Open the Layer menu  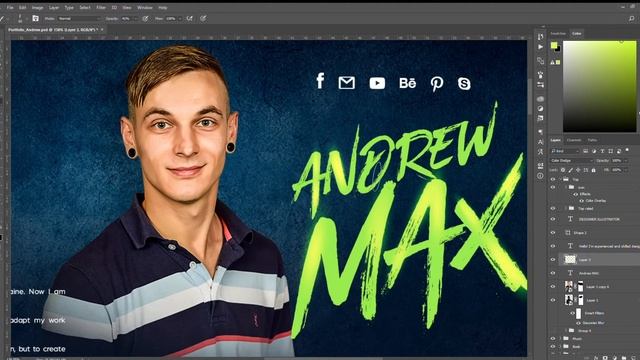coord(54,8)
